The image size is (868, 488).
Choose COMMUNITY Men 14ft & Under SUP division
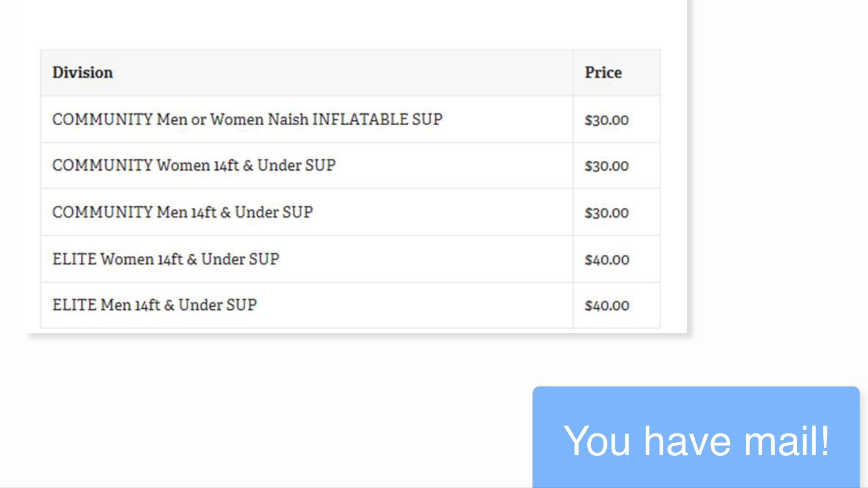182,212
